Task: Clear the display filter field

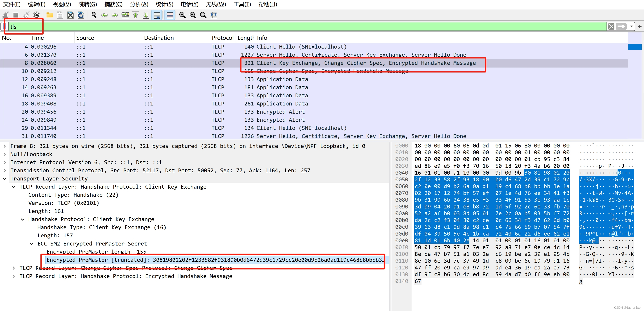Action: (x=611, y=26)
